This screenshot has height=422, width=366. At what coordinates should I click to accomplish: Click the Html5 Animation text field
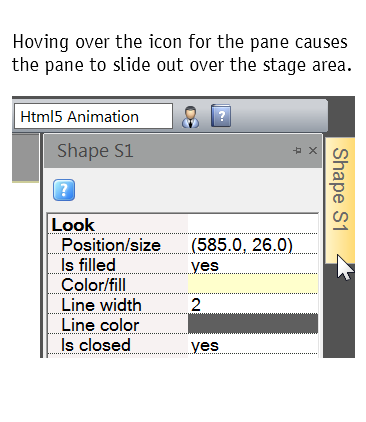click(93, 116)
